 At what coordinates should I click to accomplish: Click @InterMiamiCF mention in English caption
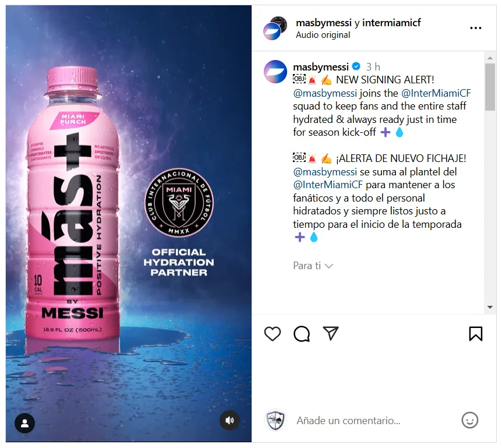pyautogui.click(x=436, y=93)
